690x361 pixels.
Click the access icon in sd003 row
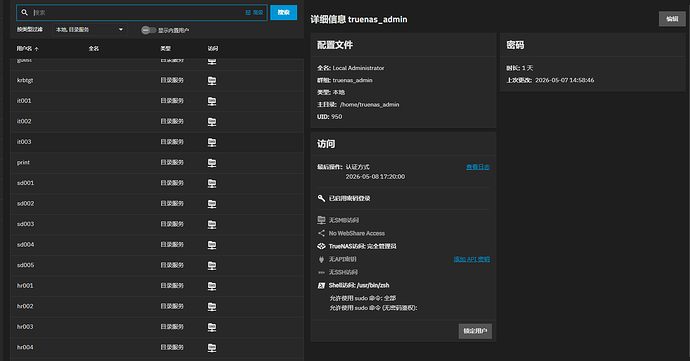(212, 225)
